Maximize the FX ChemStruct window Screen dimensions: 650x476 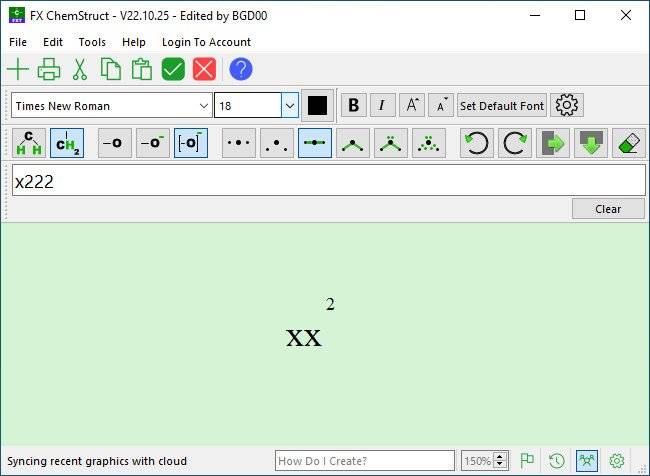tap(580, 15)
